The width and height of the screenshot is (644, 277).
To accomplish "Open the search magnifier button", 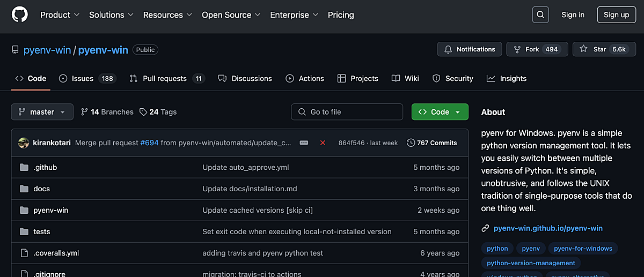I will [x=540, y=15].
